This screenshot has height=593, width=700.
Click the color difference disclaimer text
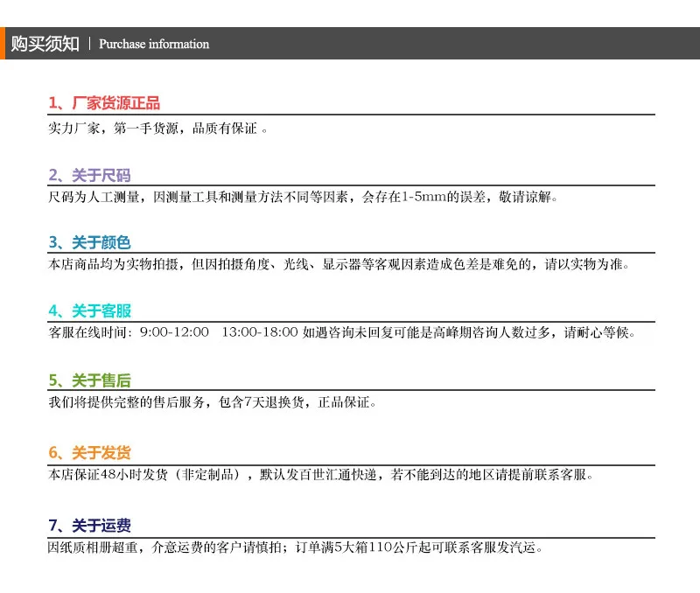pyautogui.click(x=339, y=264)
